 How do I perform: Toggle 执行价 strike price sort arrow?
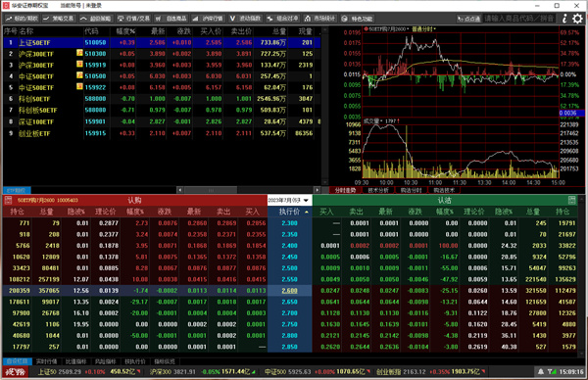(x=307, y=212)
